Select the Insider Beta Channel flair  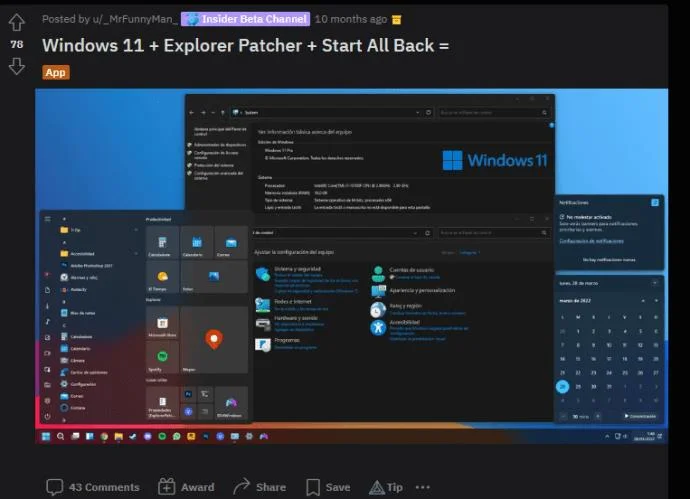tap(246, 19)
